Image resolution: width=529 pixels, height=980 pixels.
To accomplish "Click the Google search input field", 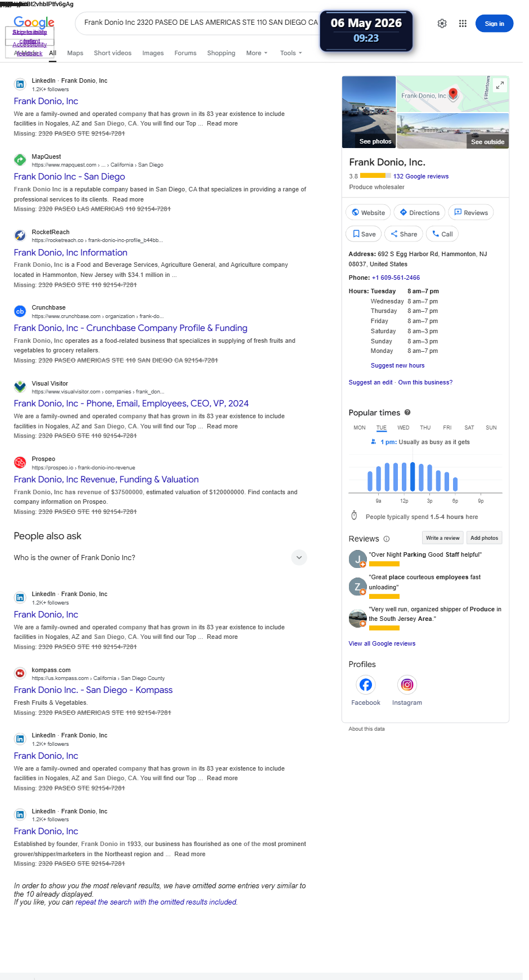I will point(200,23).
